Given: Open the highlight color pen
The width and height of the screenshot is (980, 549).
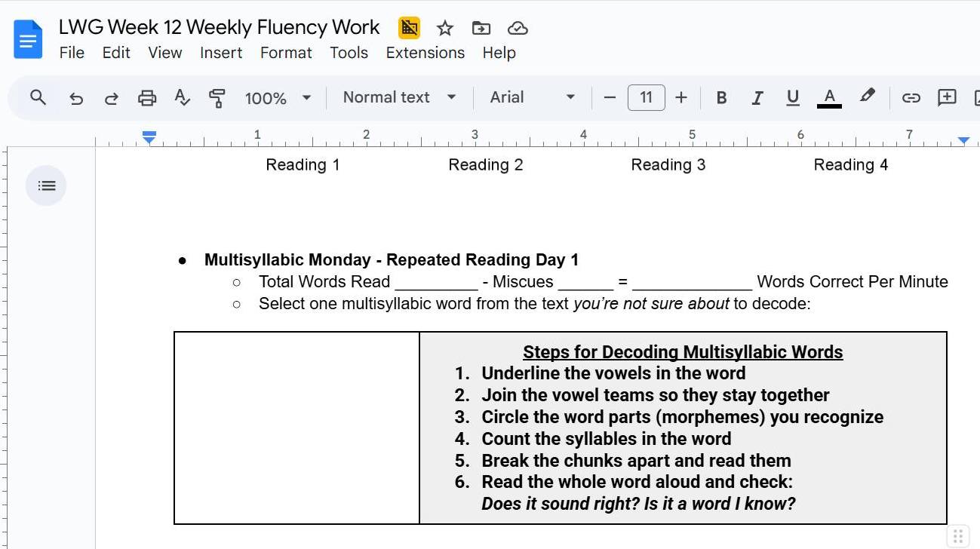Looking at the screenshot, I should 868,97.
